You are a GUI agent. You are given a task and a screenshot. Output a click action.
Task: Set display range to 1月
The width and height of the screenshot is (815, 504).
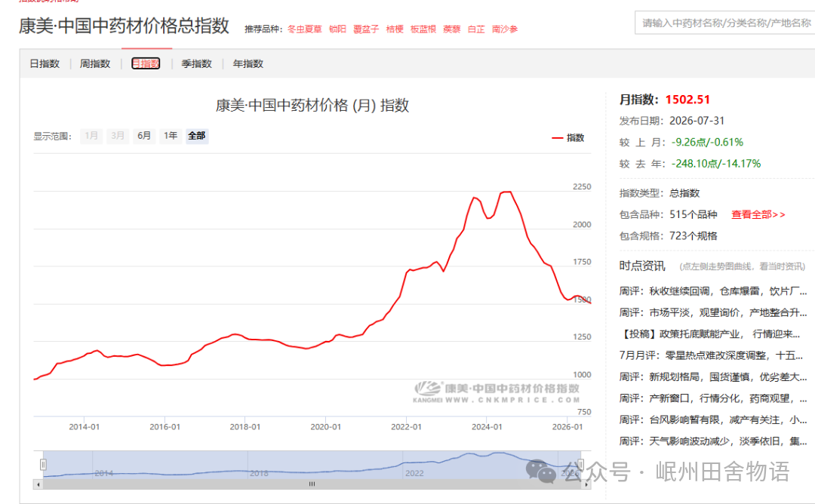tap(91, 136)
